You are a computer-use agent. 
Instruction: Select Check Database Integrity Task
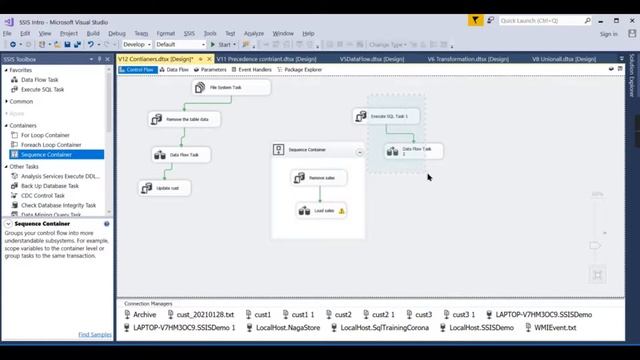pyautogui.click(x=58, y=205)
